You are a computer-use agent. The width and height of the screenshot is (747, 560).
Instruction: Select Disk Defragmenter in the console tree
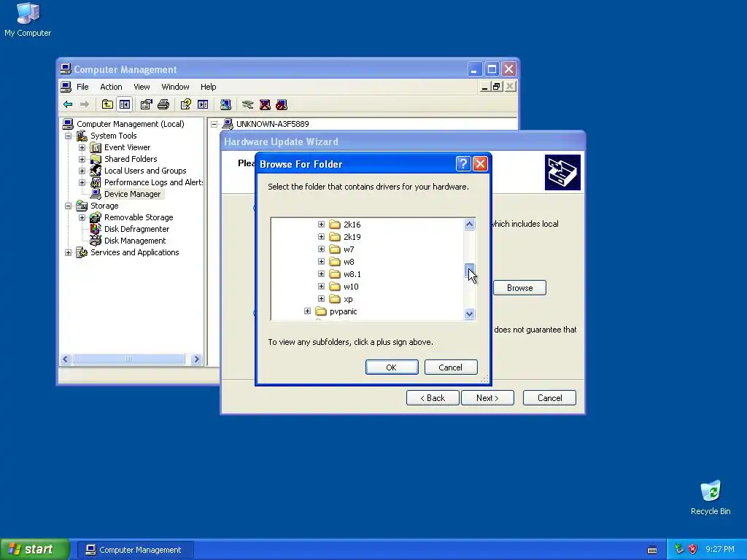(x=136, y=229)
